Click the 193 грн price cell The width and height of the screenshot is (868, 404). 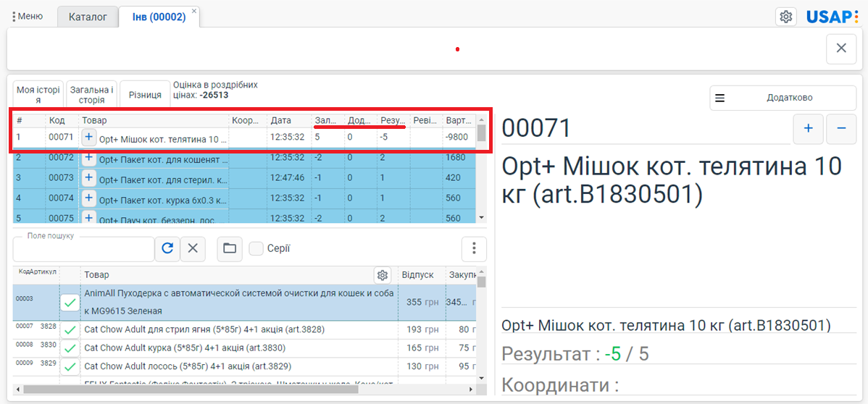(421, 329)
